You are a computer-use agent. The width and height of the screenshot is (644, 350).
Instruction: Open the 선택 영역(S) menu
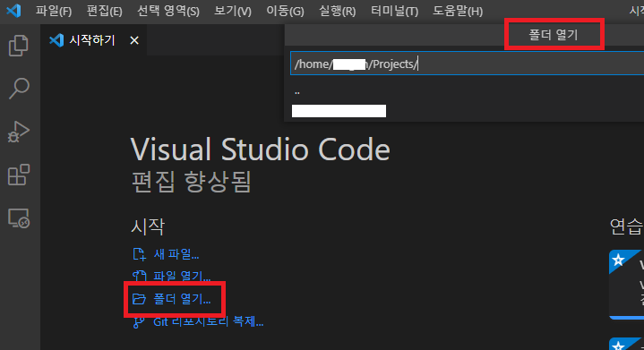(x=168, y=11)
